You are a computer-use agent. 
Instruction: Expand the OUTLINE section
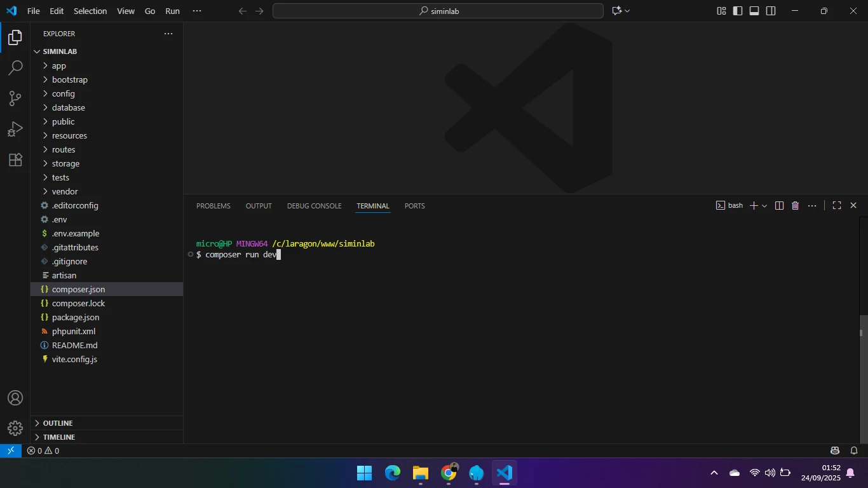click(x=57, y=423)
